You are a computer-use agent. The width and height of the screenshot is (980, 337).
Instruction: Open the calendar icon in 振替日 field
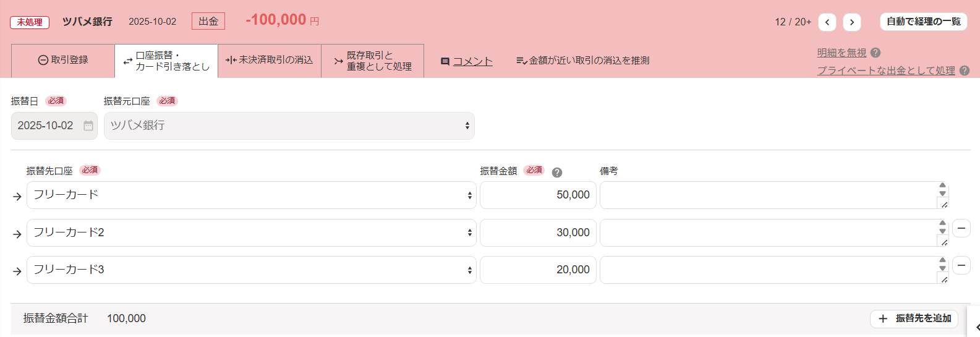pyautogui.click(x=88, y=126)
